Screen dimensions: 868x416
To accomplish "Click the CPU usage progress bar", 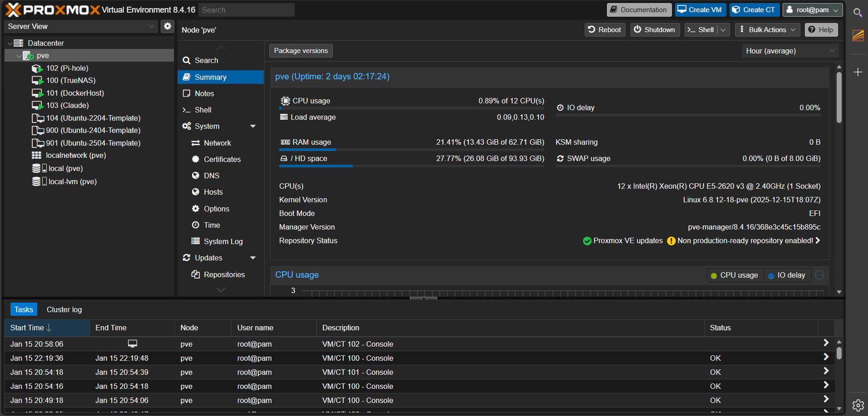I will tap(412, 108).
